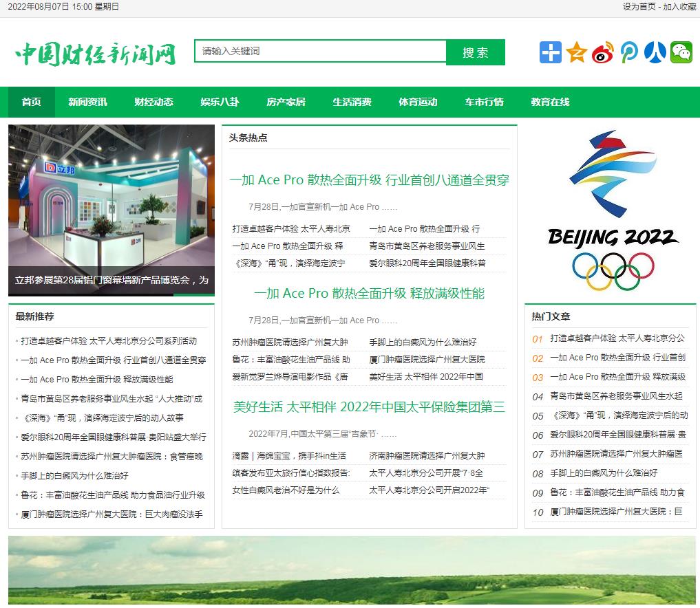
Task: Share to Renren icon
Action: (655, 52)
